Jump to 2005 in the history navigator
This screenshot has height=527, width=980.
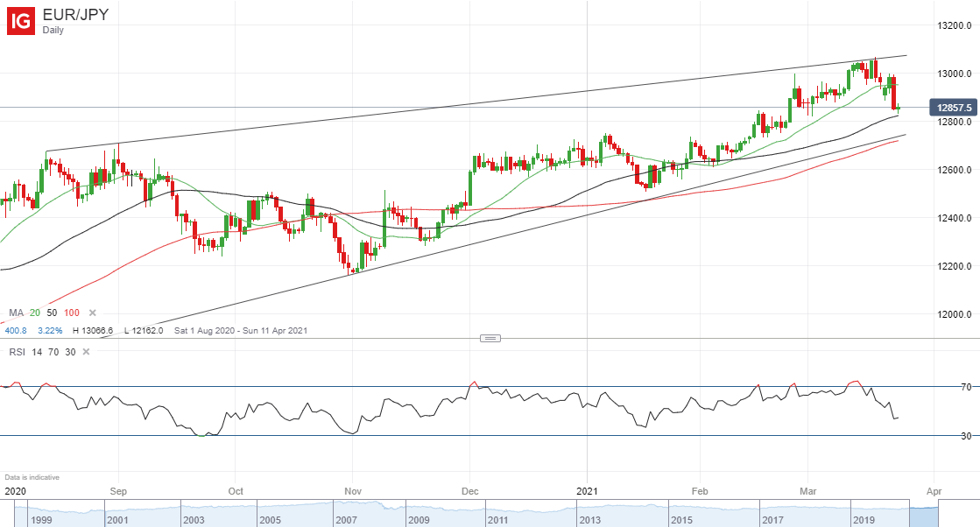[270, 519]
